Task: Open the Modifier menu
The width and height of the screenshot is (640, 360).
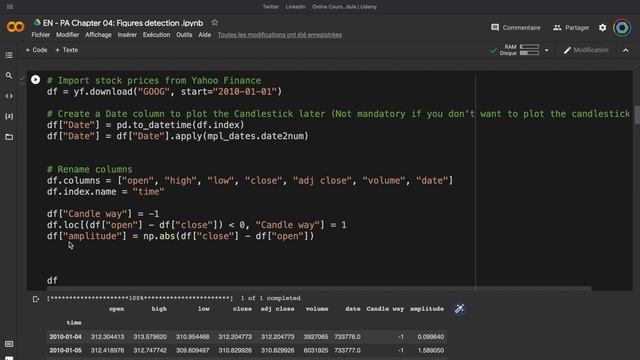Action: (x=67, y=35)
